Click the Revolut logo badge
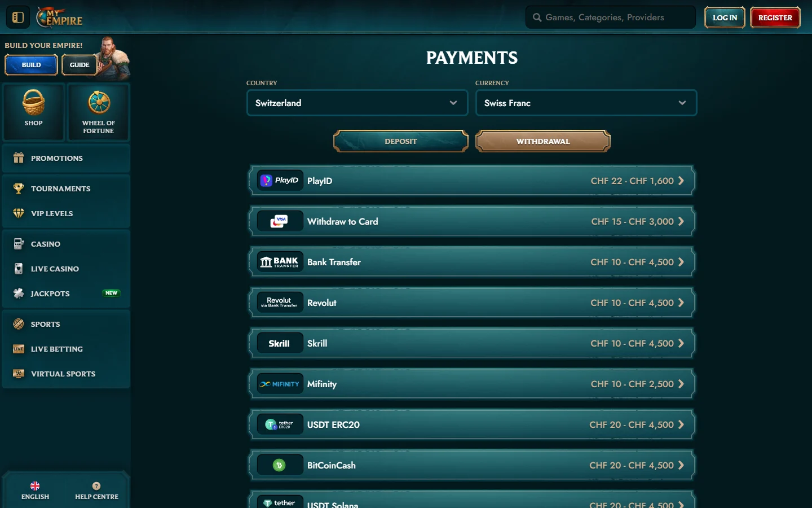Screen dimensions: 812x508 pyautogui.click(x=280, y=303)
